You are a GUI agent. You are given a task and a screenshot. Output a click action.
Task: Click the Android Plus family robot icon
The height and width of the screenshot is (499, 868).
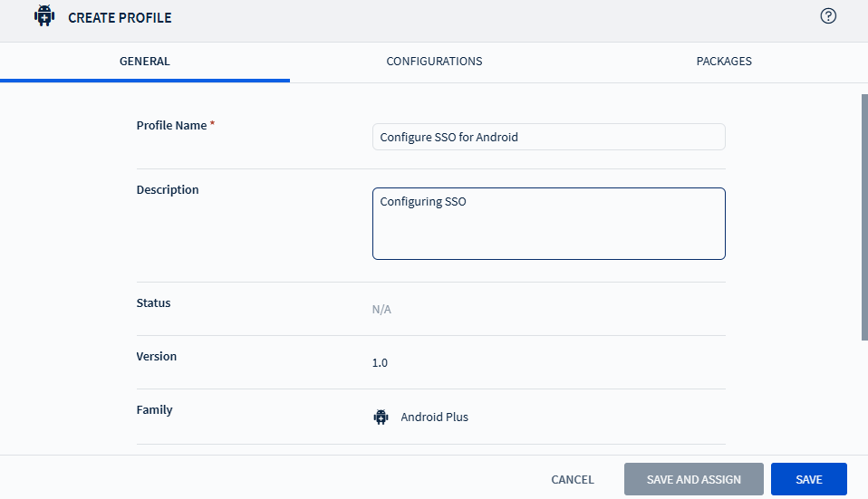pos(381,417)
